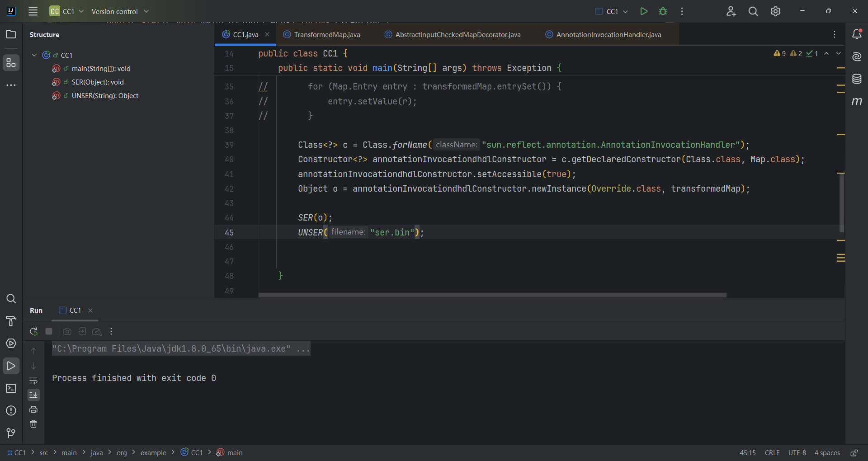Viewport: 868px width, 461px height.
Task: Open the Version control dropdown
Action: pyautogui.click(x=120, y=11)
